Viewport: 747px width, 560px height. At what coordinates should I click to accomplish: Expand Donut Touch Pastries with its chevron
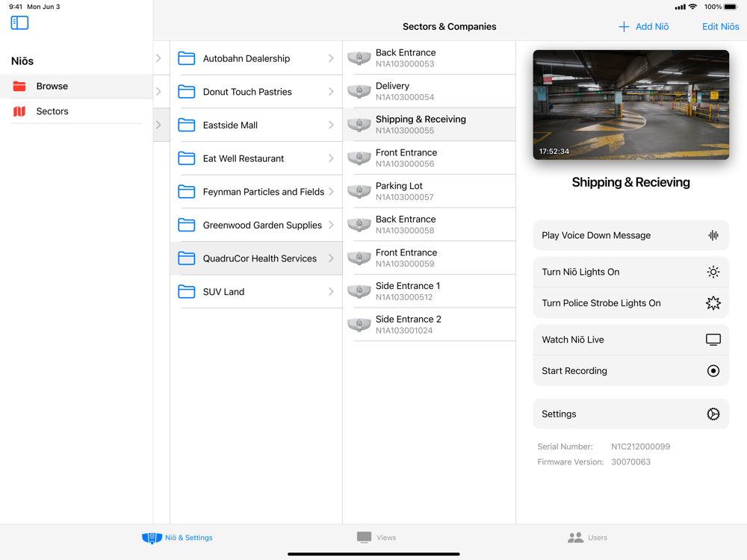(x=331, y=91)
